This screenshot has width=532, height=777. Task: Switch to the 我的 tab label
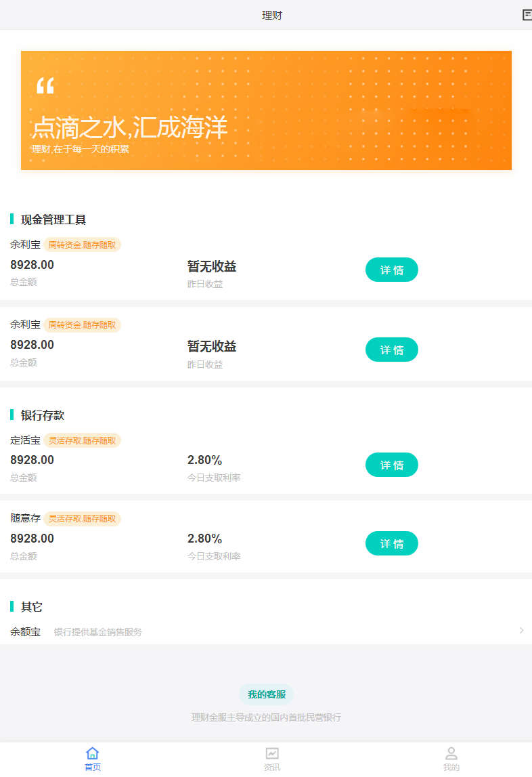pyautogui.click(x=451, y=768)
